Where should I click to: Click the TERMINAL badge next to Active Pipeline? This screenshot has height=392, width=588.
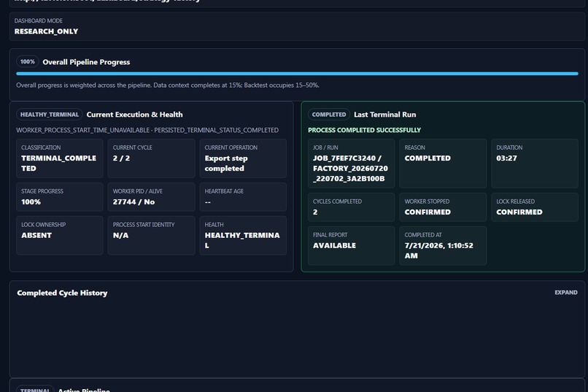click(x=34, y=390)
